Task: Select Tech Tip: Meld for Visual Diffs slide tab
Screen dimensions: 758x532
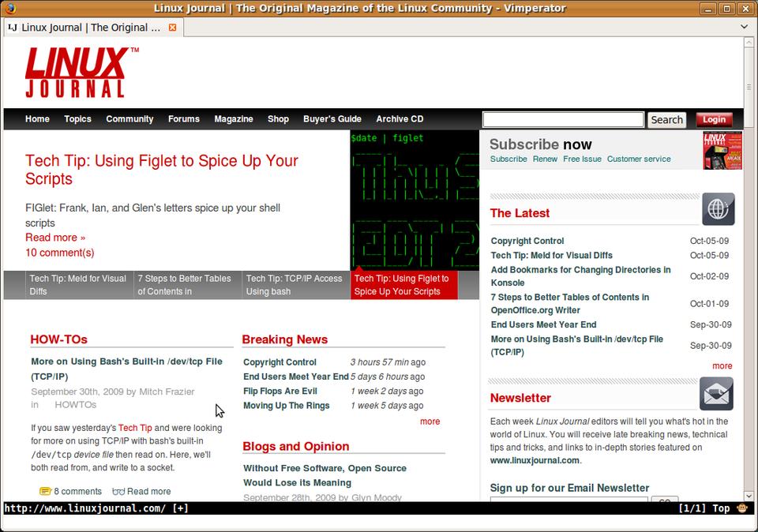Action: (x=79, y=285)
